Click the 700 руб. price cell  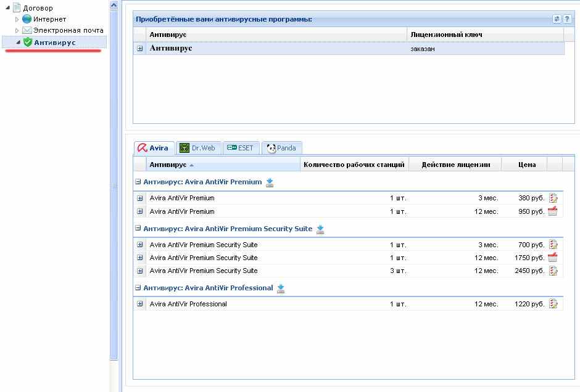click(x=531, y=245)
